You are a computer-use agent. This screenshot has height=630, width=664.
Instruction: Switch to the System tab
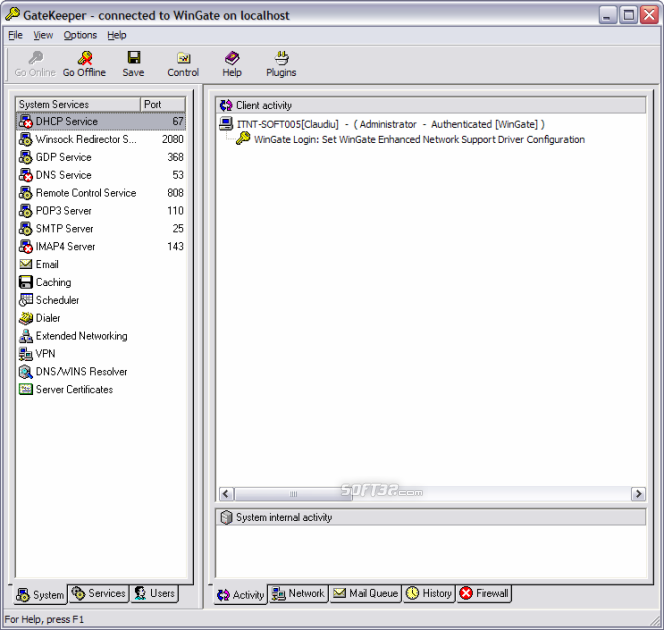pos(40,595)
